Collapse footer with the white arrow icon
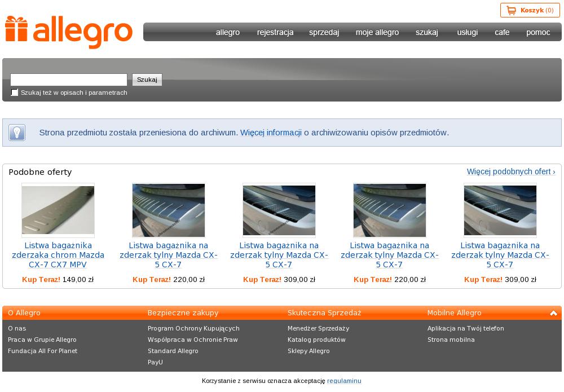 [554, 313]
